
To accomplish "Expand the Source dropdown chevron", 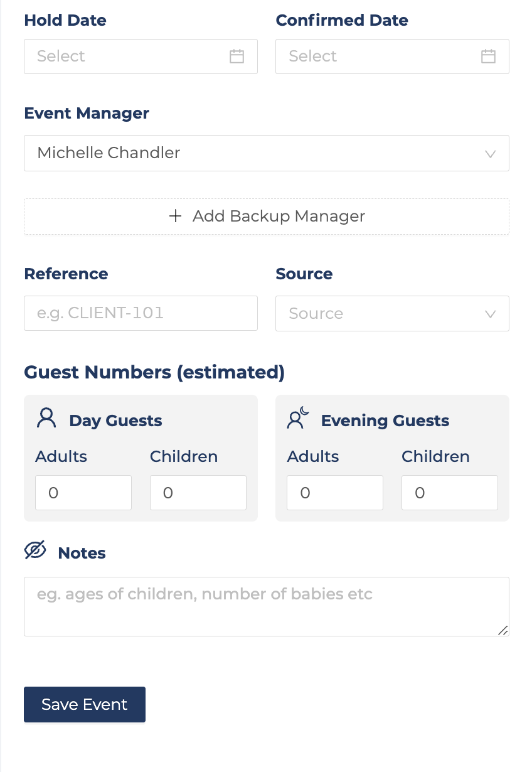I will click(491, 314).
